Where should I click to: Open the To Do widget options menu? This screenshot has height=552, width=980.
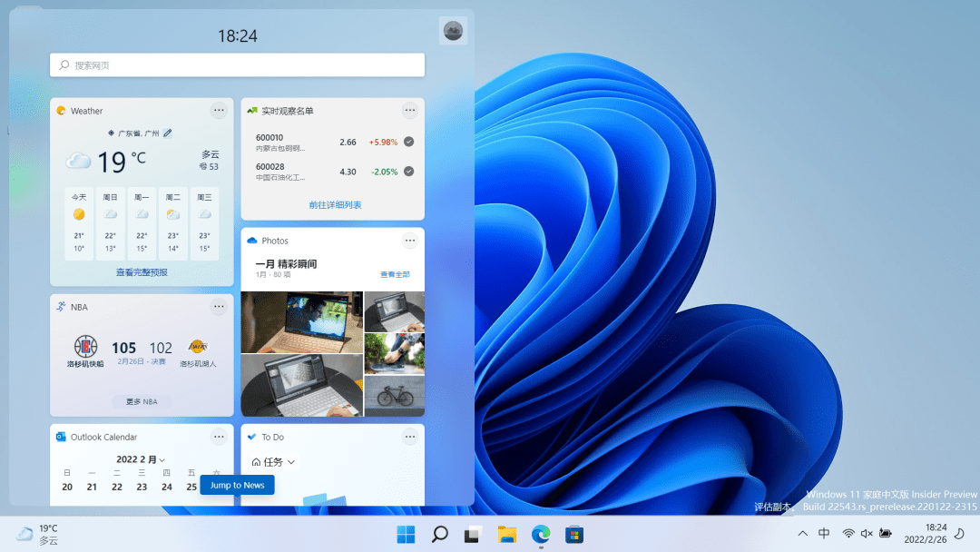point(410,437)
